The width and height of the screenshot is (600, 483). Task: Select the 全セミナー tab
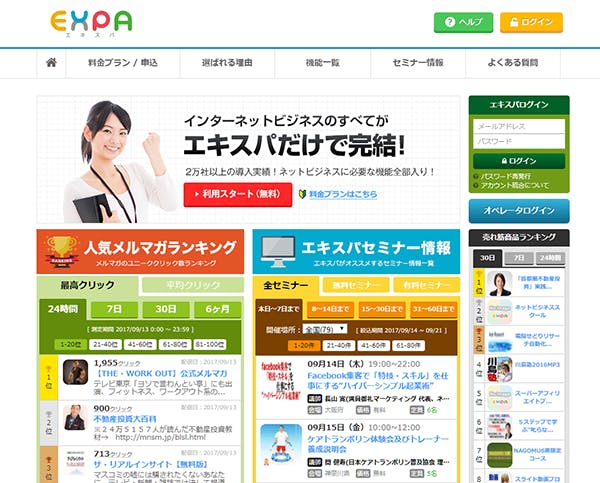click(x=285, y=286)
